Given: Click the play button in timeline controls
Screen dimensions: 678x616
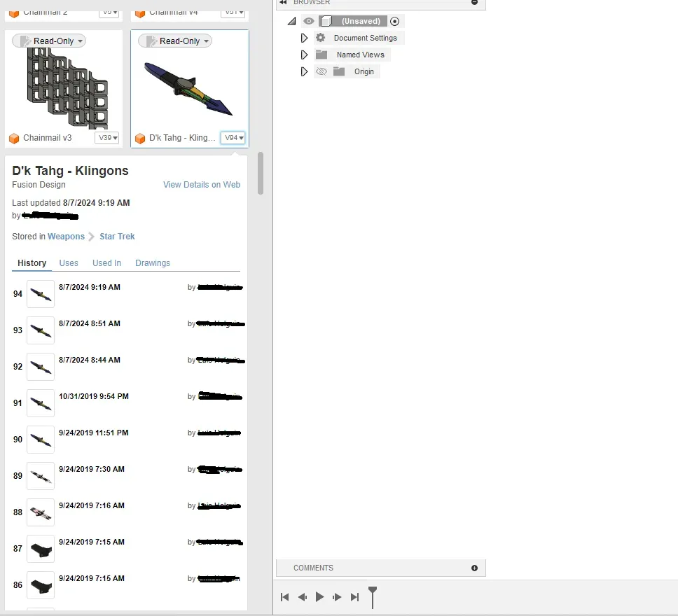Looking at the screenshot, I should [320, 597].
